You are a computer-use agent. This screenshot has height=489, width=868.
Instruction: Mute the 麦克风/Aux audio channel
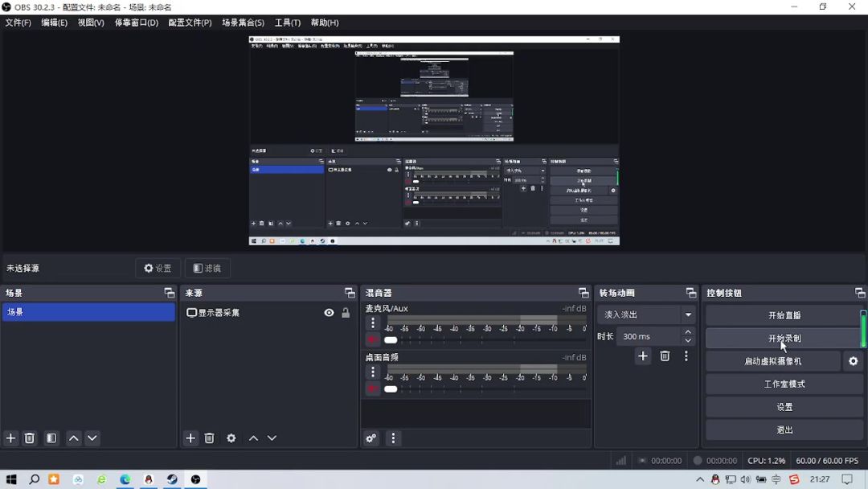coord(372,340)
